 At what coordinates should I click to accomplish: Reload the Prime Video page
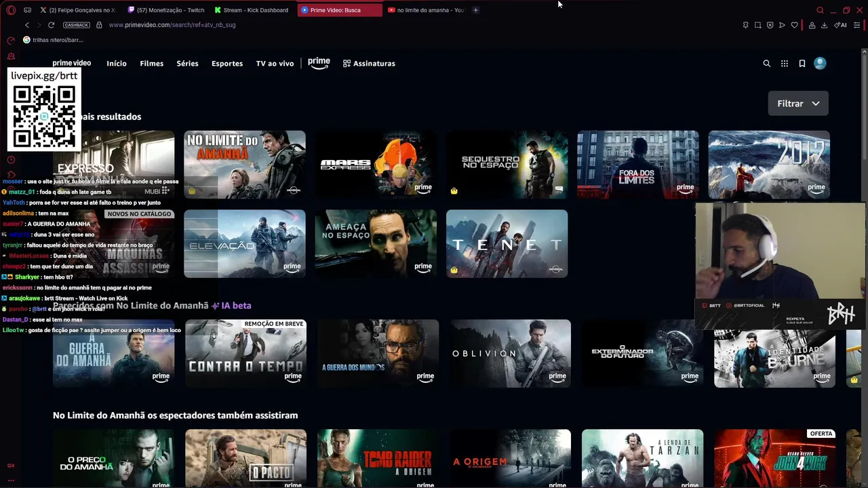[x=51, y=25]
